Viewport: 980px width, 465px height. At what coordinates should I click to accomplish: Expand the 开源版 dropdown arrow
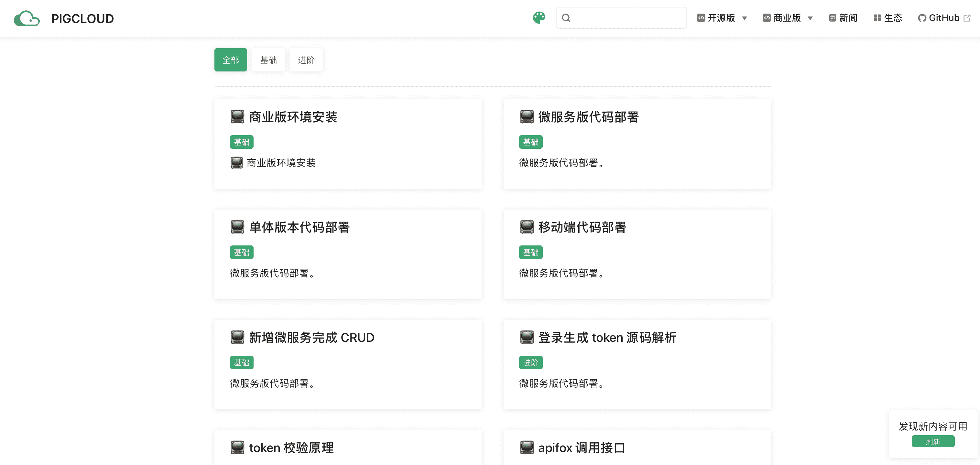[745, 18]
